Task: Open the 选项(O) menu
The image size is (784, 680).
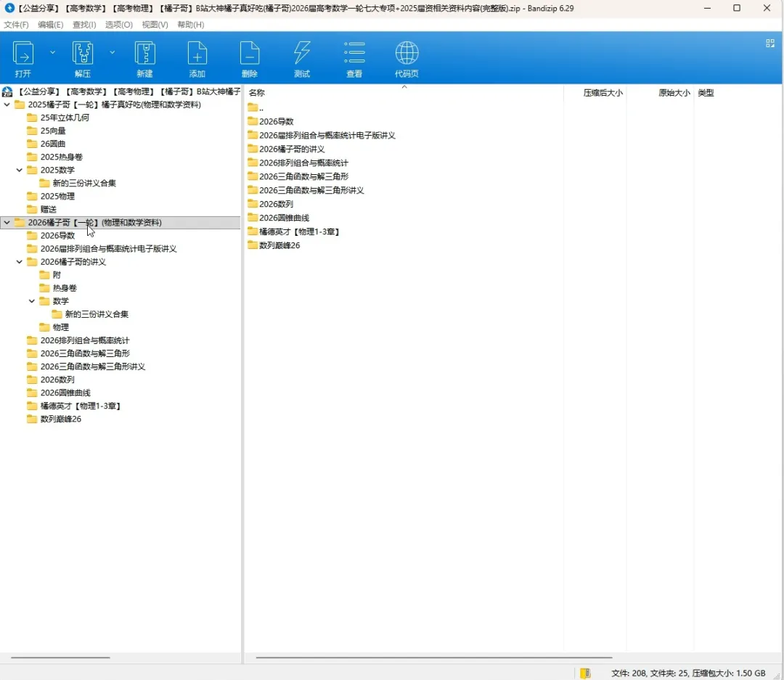Action: tap(119, 25)
